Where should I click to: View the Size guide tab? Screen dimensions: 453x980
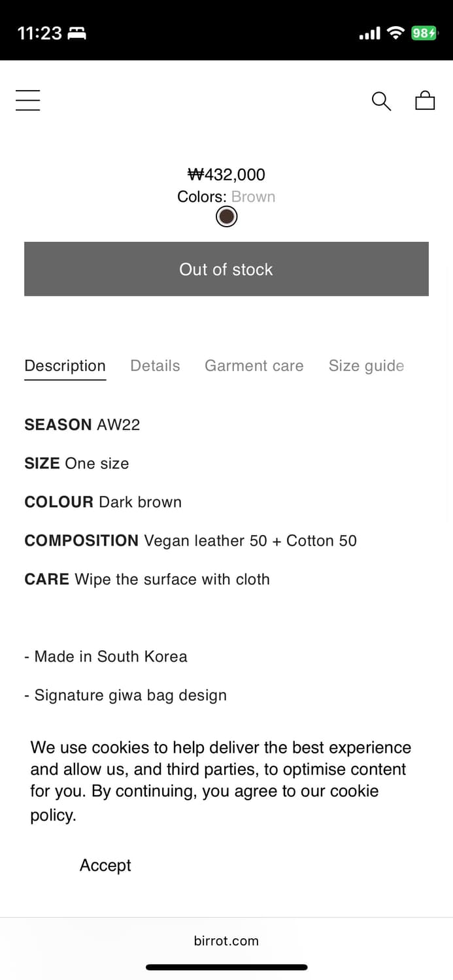tap(366, 366)
